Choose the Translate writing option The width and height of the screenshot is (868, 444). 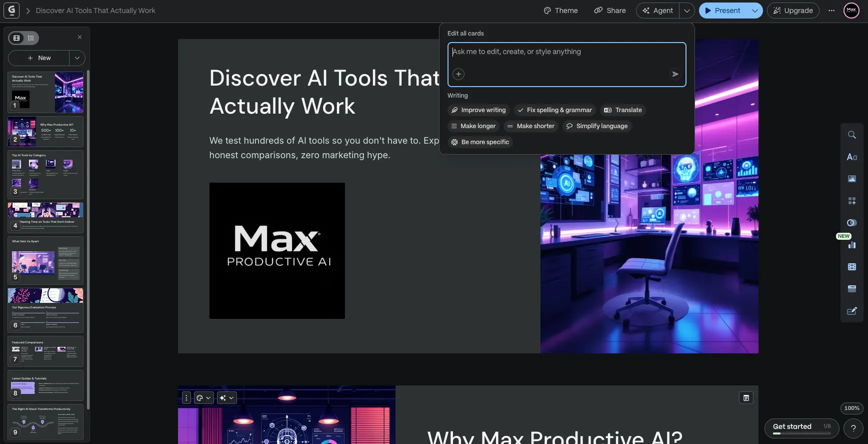[x=622, y=110]
